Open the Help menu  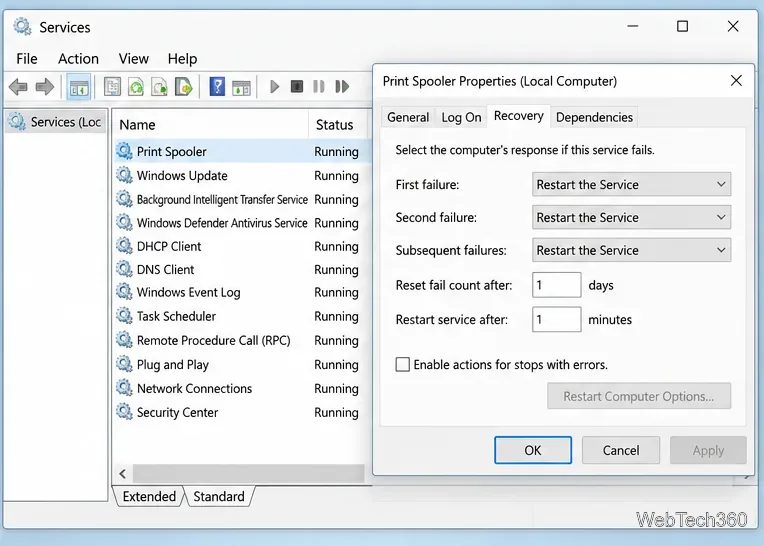182,59
